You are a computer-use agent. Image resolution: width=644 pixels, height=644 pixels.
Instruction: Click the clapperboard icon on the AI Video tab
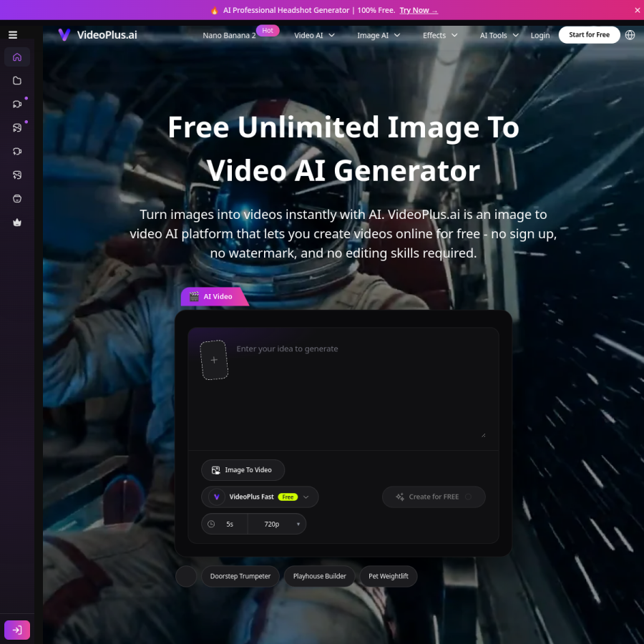click(x=194, y=296)
